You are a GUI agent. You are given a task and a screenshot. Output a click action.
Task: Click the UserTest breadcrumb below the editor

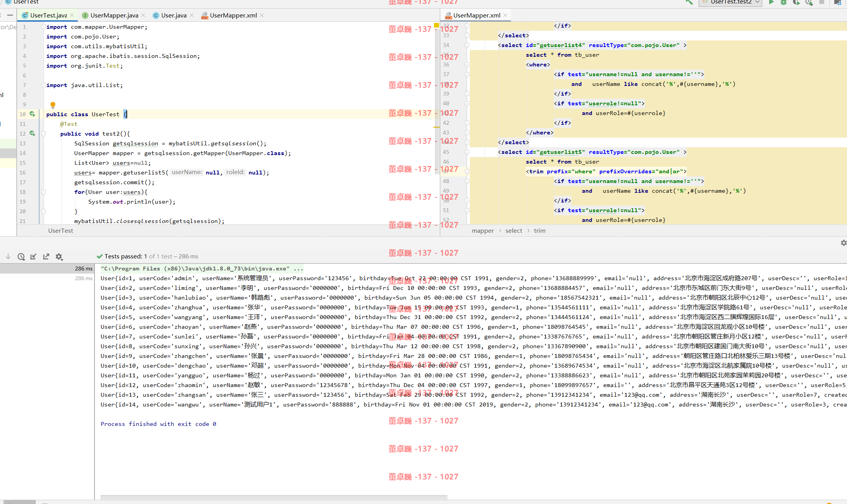[x=61, y=231]
